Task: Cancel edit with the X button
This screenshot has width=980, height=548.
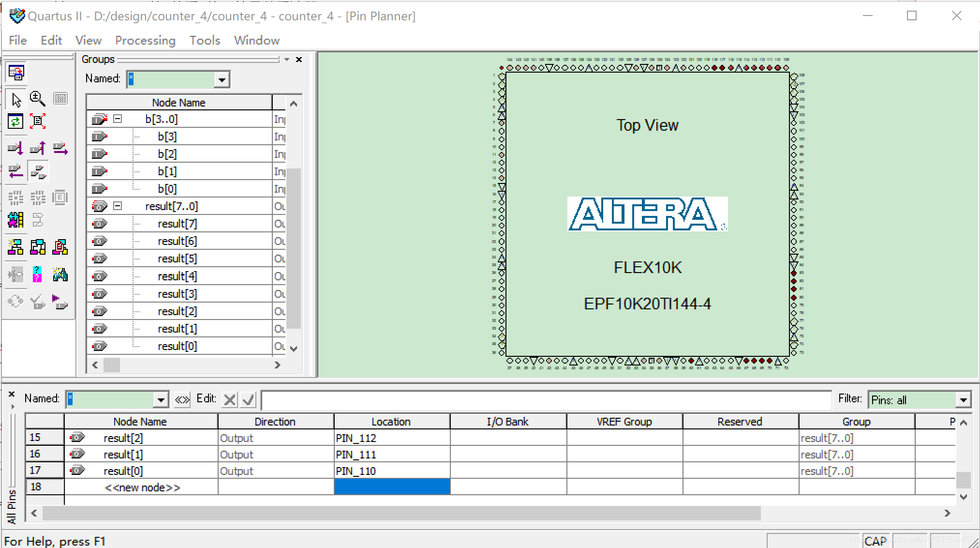Action: coord(230,399)
